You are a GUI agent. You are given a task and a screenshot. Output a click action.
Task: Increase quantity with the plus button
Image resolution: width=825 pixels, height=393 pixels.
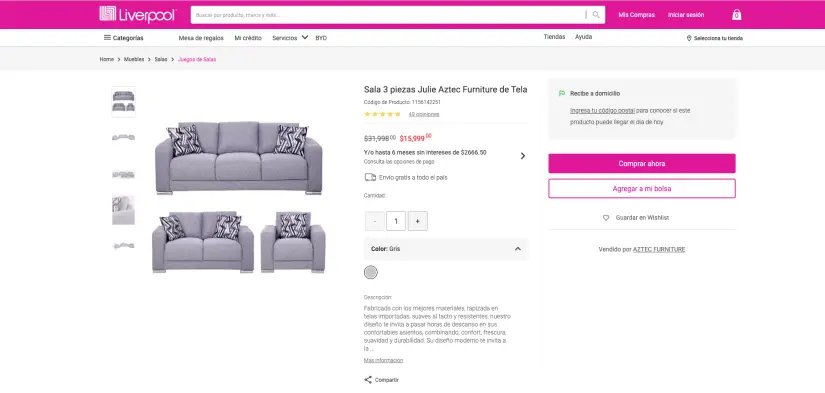[418, 221]
